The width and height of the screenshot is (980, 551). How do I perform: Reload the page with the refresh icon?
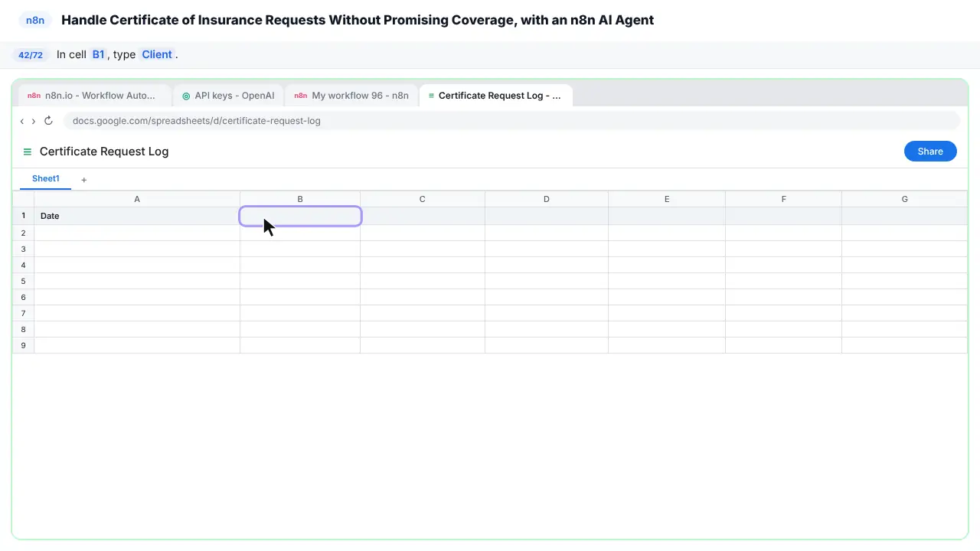click(x=48, y=121)
